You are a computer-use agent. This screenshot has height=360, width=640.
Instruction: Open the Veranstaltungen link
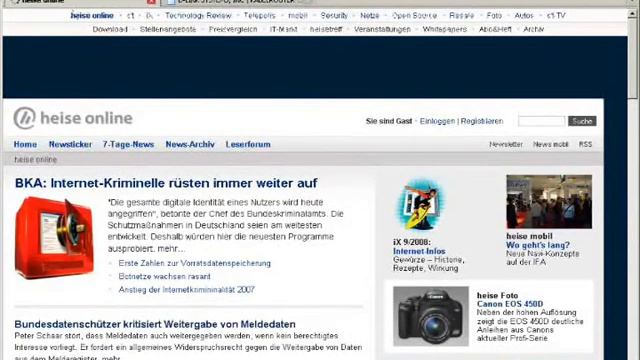(x=382, y=29)
